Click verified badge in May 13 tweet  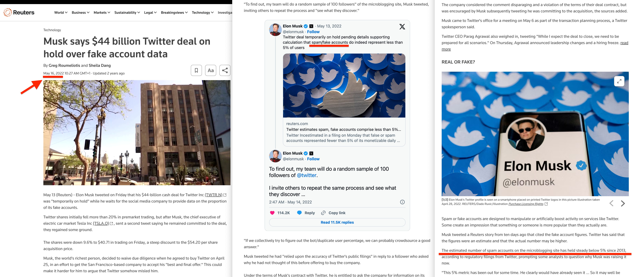tap(305, 26)
